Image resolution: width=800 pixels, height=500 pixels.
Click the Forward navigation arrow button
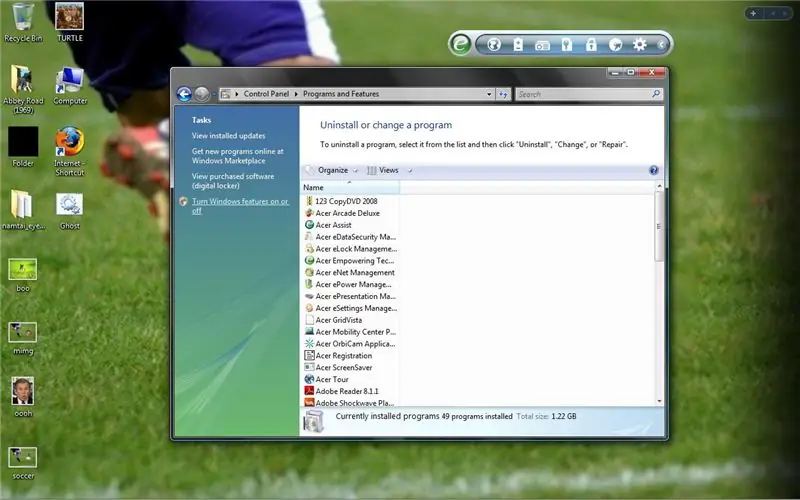click(x=202, y=94)
